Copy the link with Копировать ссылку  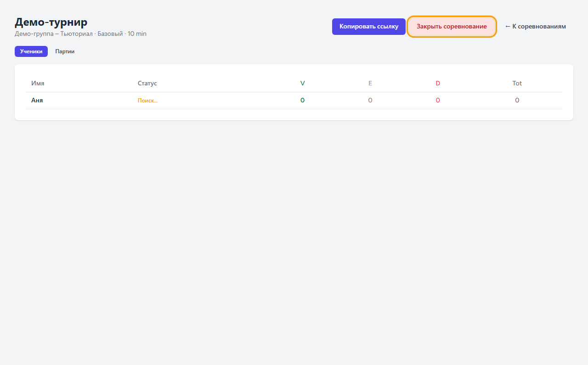pyautogui.click(x=369, y=27)
